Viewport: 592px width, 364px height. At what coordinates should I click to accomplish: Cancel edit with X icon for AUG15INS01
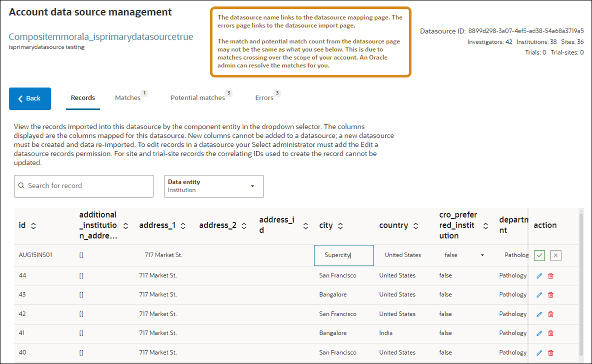[x=556, y=255]
